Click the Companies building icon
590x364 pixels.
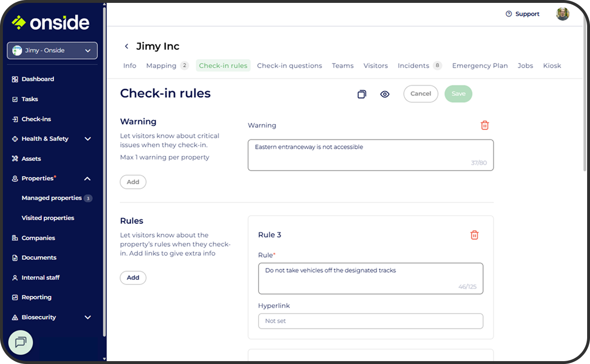[x=15, y=238]
